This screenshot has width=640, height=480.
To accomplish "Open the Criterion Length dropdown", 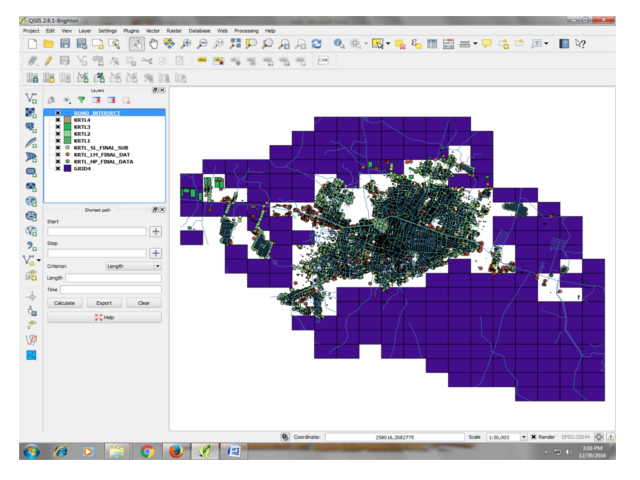I will pos(133,266).
